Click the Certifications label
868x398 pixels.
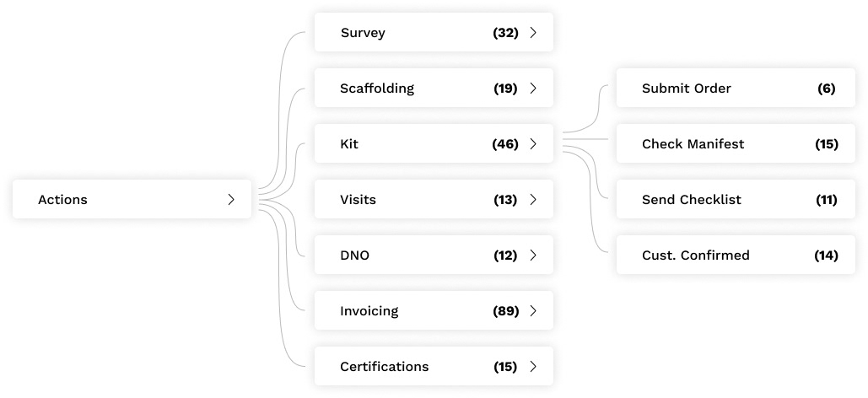click(x=384, y=367)
